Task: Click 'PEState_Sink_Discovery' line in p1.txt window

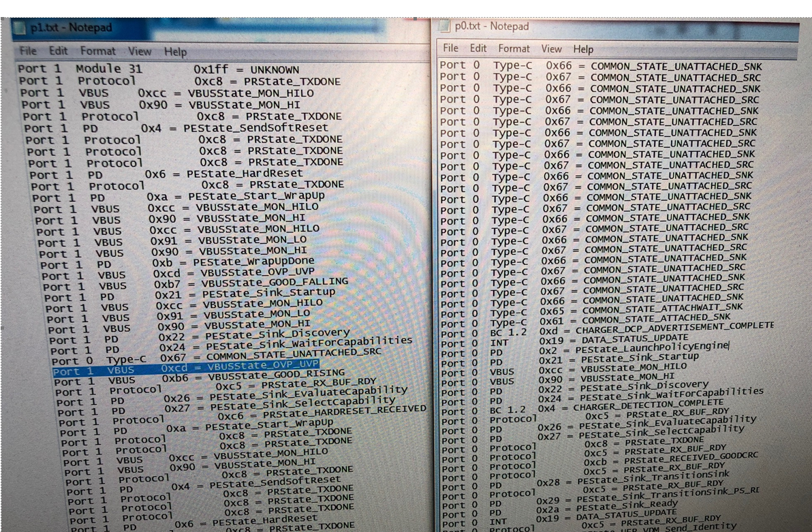Action: click(200, 337)
